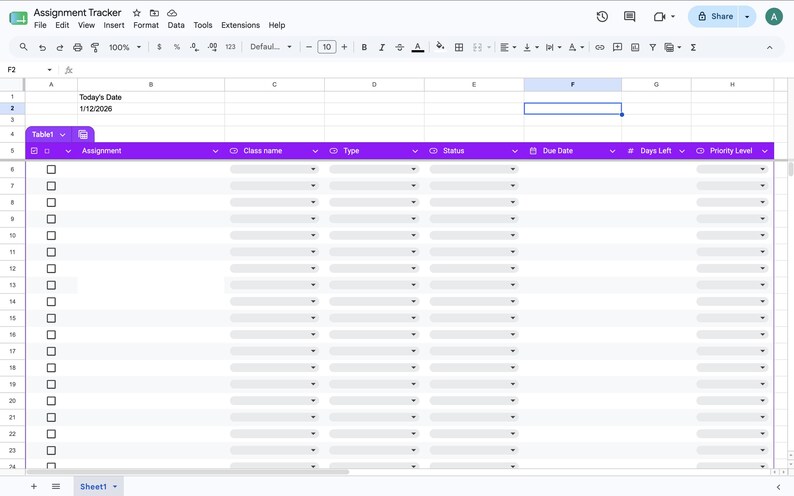
Task: Check the checkbox in row 6
Action: 51,170
